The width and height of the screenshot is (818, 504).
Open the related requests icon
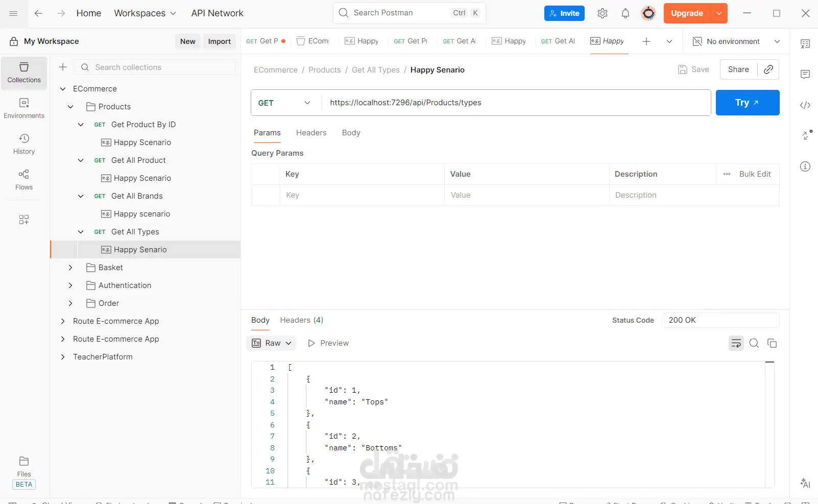pyautogui.click(x=805, y=135)
